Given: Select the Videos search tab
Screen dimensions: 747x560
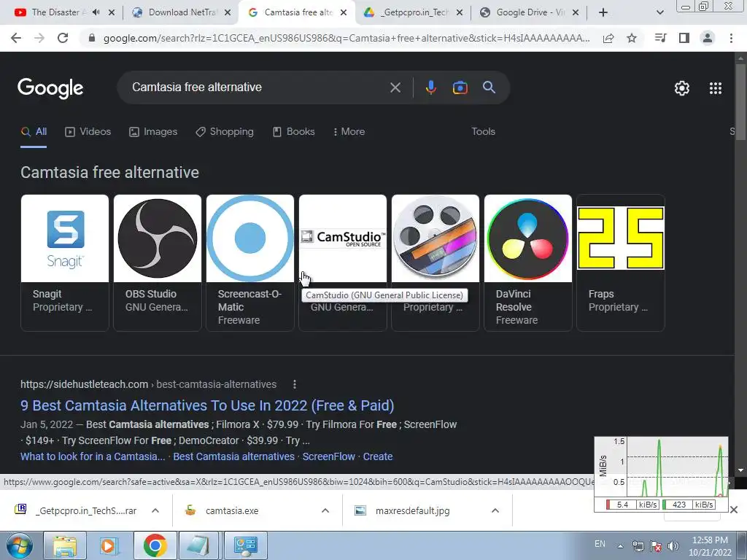Looking at the screenshot, I should pos(88,131).
